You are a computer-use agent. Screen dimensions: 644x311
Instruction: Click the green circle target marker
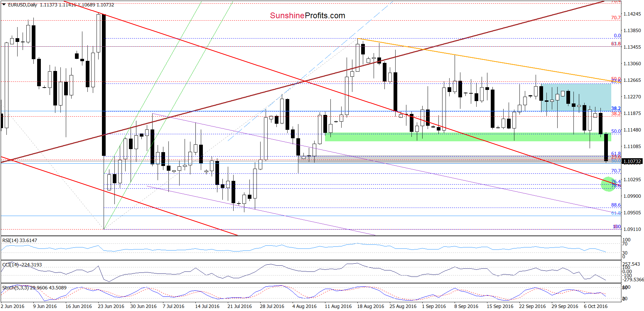click(608, 184)
